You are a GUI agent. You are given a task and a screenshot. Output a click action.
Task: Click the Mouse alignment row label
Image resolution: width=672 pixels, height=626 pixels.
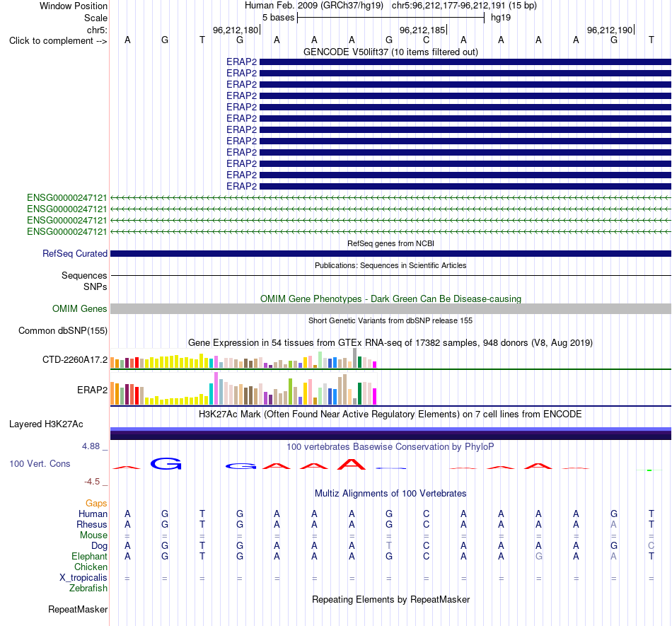94,535
